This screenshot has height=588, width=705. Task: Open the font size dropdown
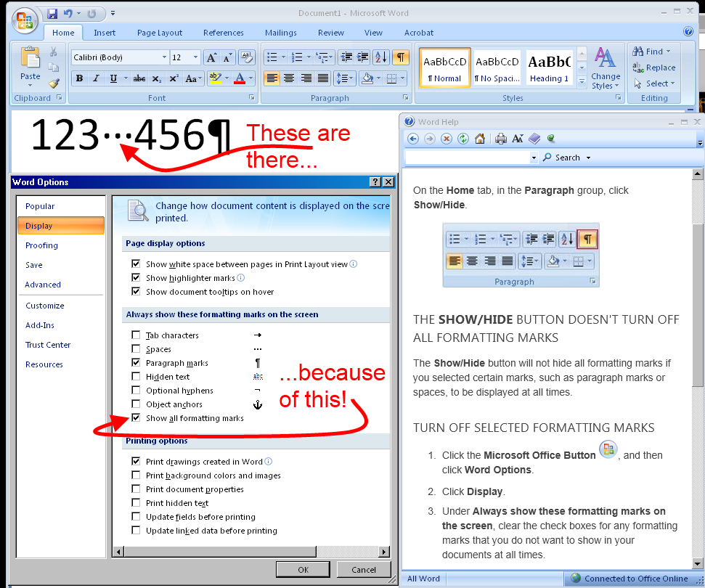(x=195, y=57)
